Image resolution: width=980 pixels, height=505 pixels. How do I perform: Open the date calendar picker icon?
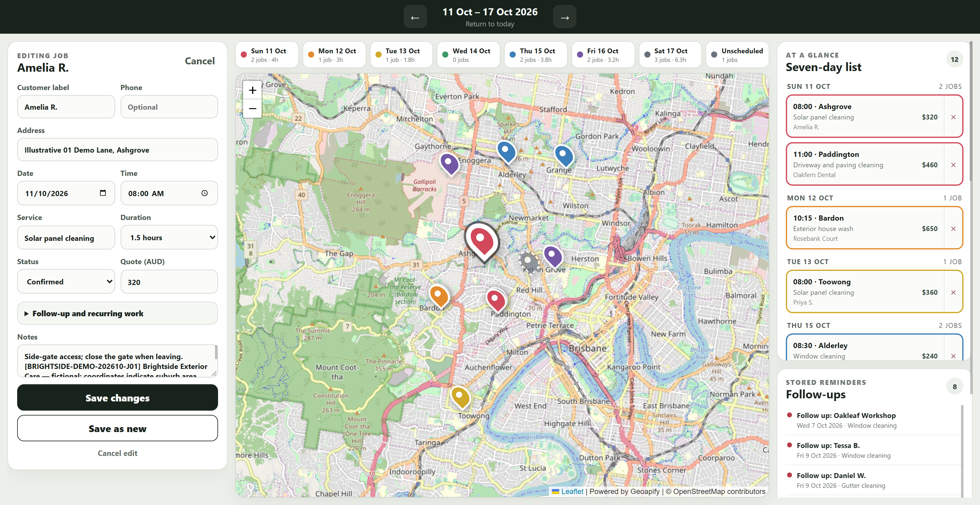[x=103, y=193]
